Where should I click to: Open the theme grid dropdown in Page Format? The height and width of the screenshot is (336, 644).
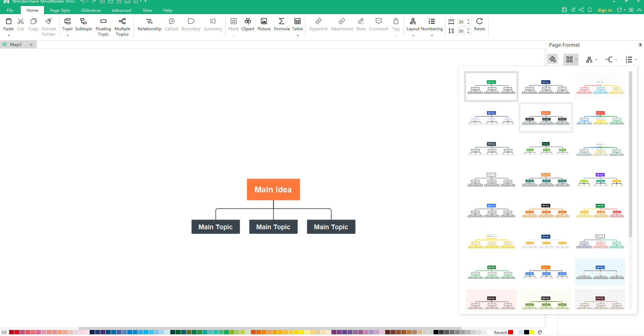[571, 59]
